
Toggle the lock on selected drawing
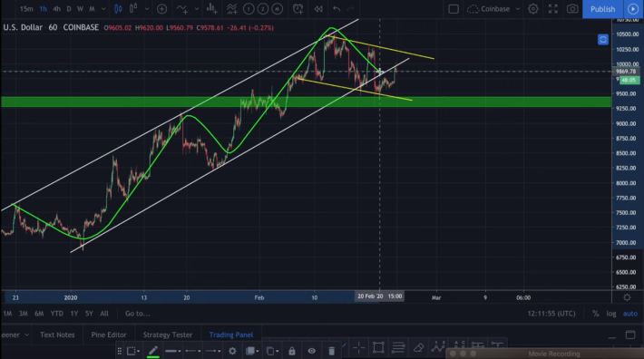click(x=291, y=351)
